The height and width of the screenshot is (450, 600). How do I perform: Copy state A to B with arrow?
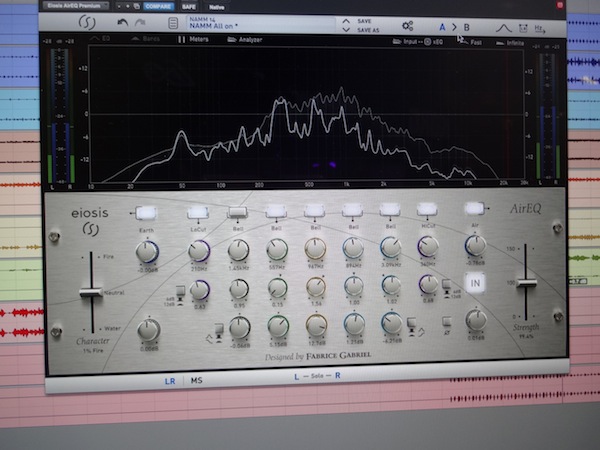tap(455, 27)
